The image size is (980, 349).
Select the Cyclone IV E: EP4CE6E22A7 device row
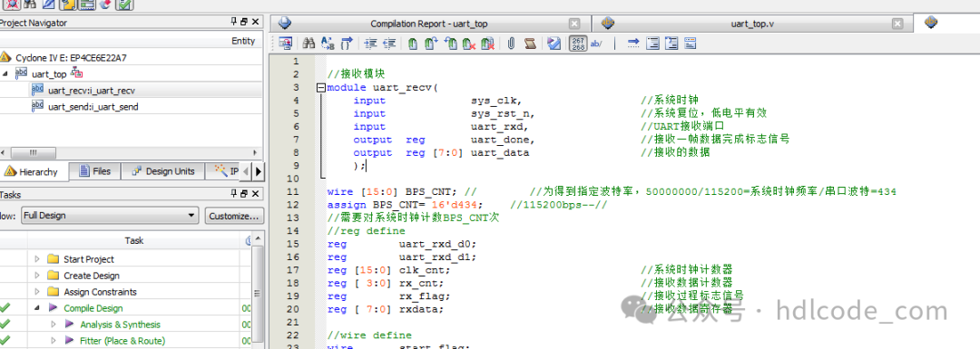72,57
